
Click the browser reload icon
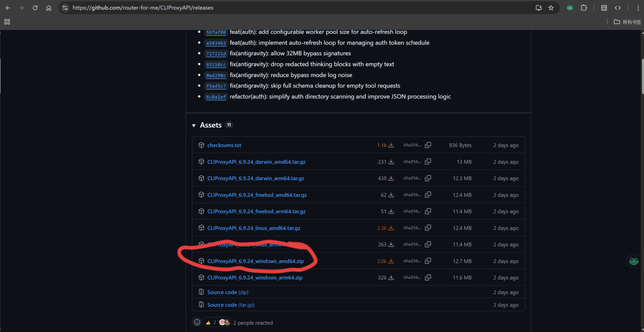click(x=35, y=8)
